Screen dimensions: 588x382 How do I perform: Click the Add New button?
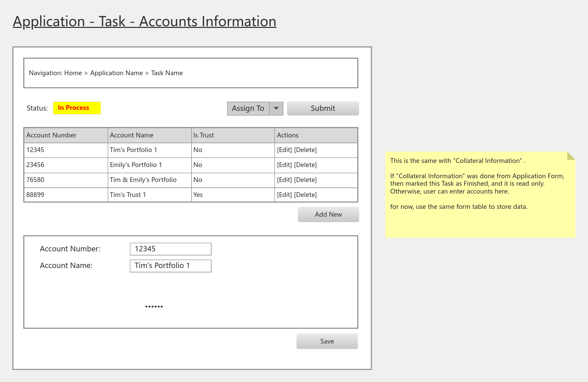click(x=328, y=214)
